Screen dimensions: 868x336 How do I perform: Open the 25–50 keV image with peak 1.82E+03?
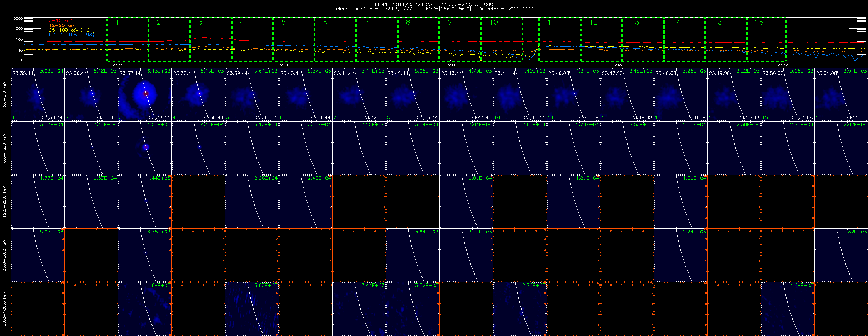841,255
